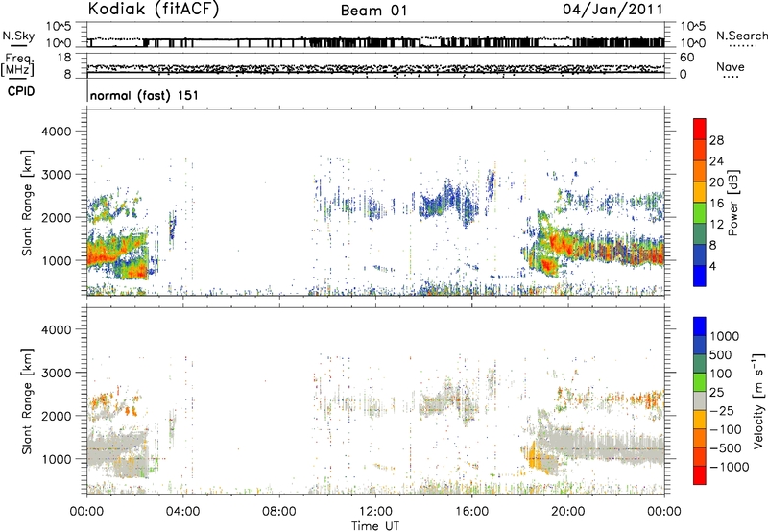768x532 pixels.
Task: Click the "Time UT" axis title
Action: tap(375, 526)
